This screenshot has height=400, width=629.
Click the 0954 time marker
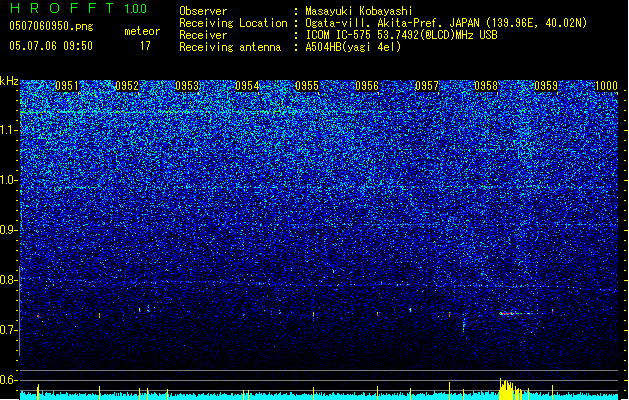(x=247, y=86)
